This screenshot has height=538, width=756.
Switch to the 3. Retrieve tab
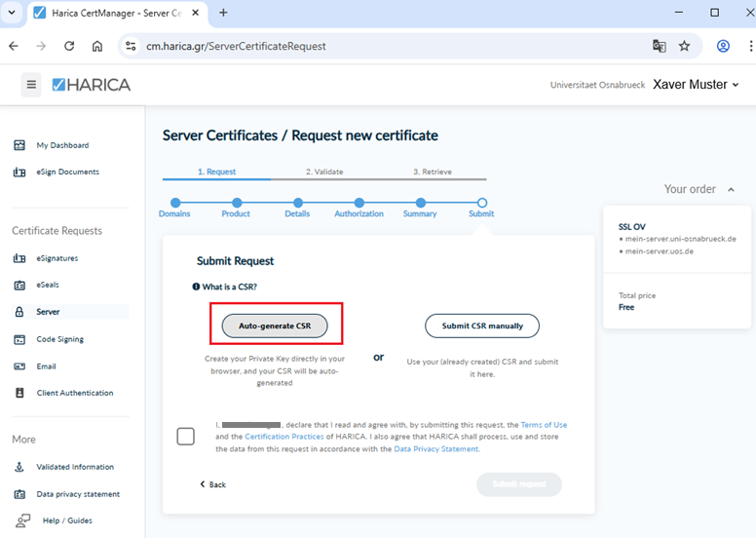tap(433, 172)
